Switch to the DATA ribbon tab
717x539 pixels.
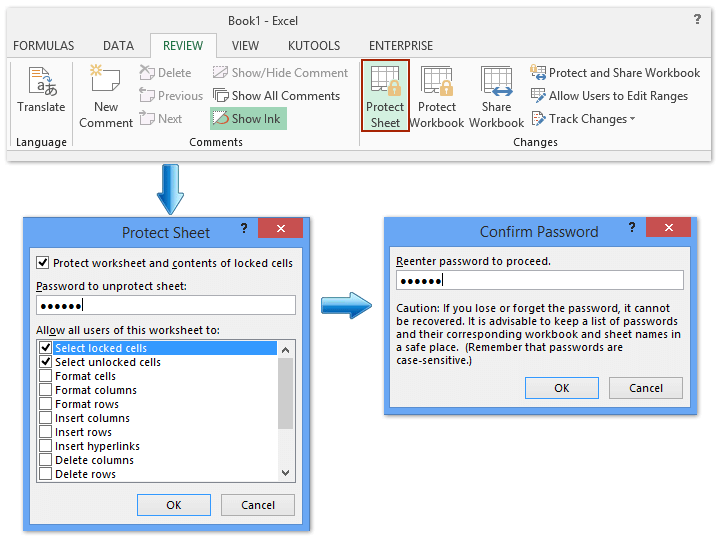[118, 46]
